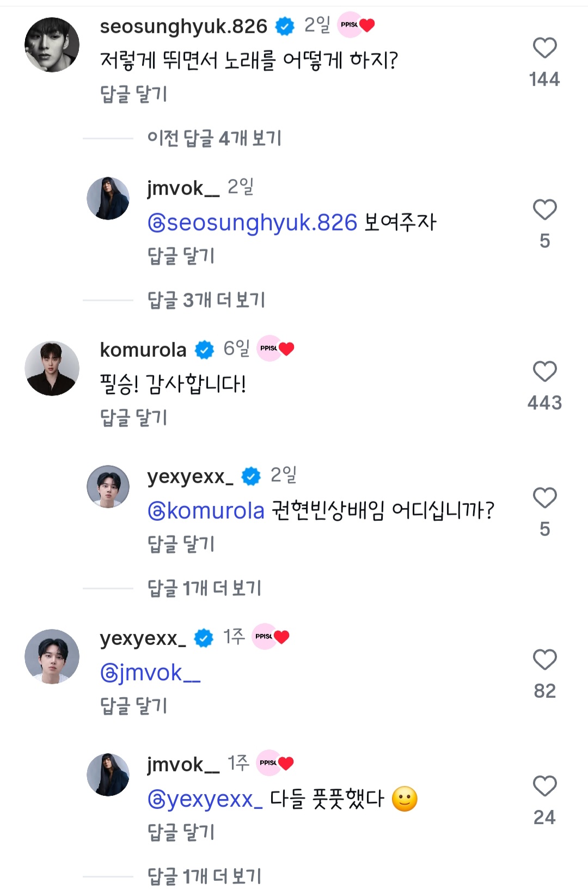Tap heart on yexyexx_'s comment with 82 likes

(544, 660)
